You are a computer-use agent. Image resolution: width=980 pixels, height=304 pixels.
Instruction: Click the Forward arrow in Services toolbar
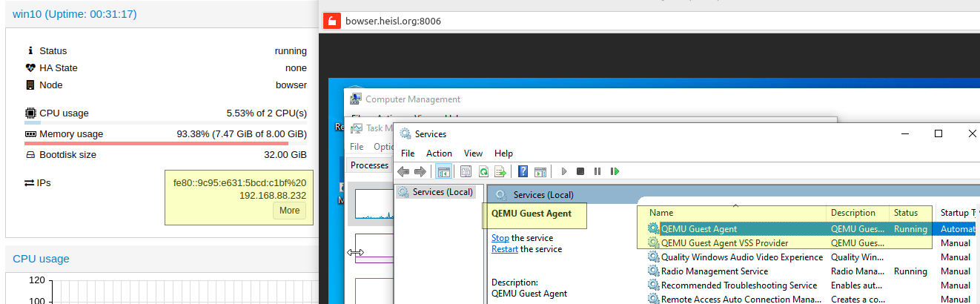[420, 171]
